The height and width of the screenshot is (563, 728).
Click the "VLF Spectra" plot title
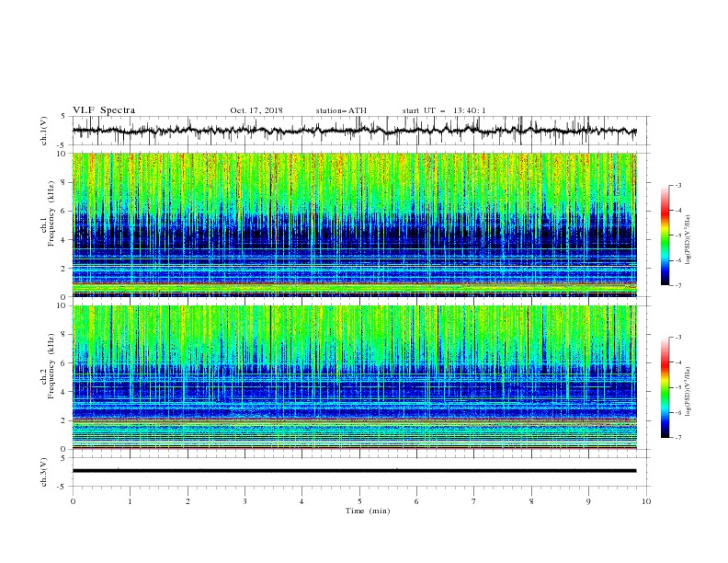click(x=104, y=110)
